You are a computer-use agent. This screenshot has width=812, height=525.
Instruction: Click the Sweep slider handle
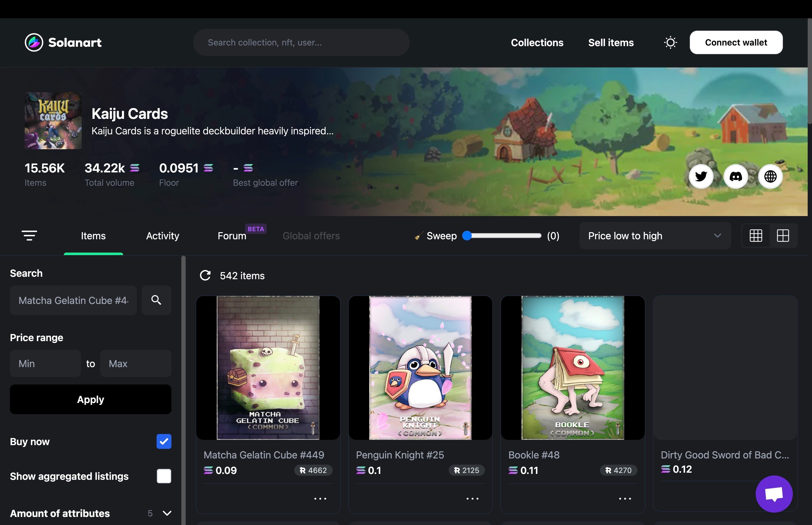pos(467,236)
